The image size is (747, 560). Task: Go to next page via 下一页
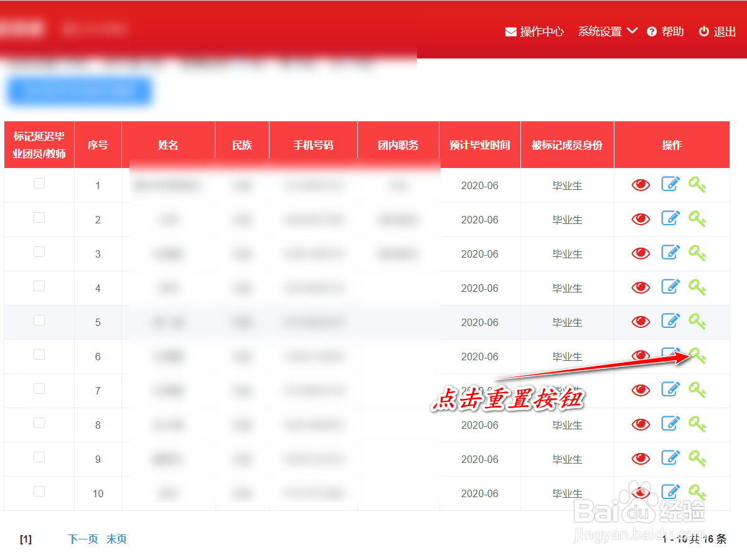[x=83, y=539]
